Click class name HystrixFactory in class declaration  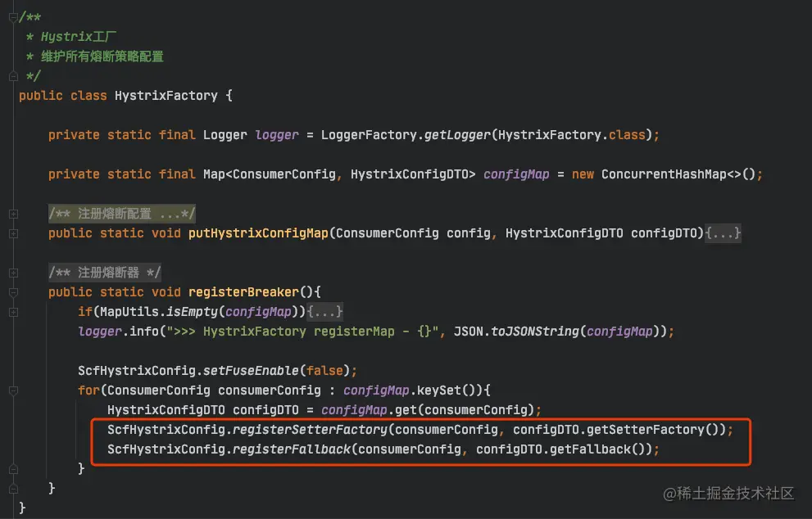pyautogui.click(x=166, y=96)
